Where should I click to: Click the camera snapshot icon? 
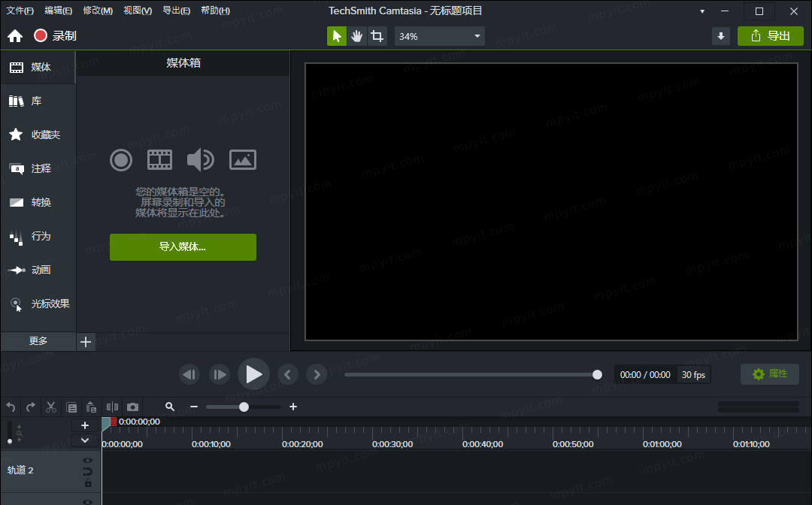(x=132, y=407)
